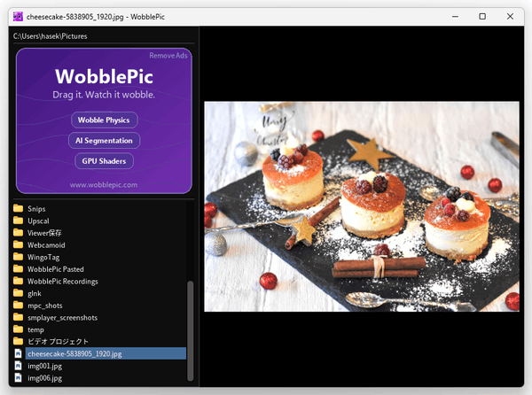Select the glnk folder name
Viewport: 532px width, 395px height.
coord(35,293)
